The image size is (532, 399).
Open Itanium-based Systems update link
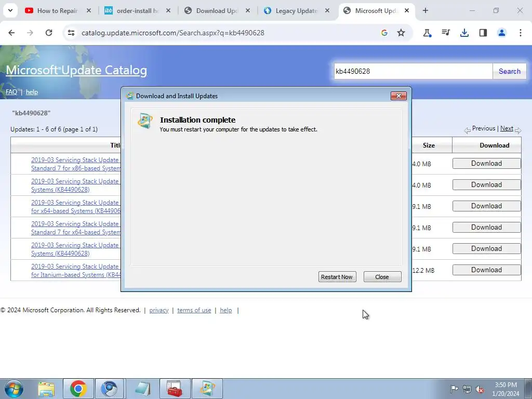(76, 270)
